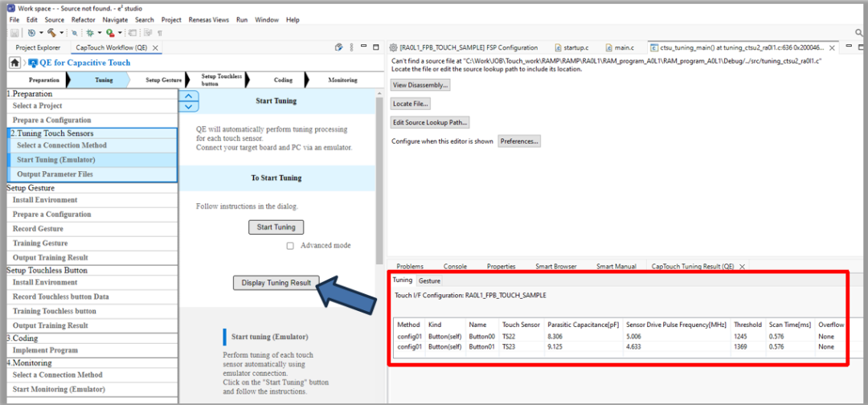Click the Parasitic Capacitance column header

click(583, 324)
